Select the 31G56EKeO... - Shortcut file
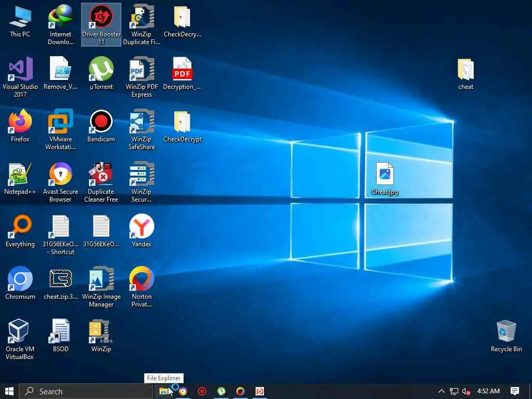532x399 pixels. click(x=60, y=235)
